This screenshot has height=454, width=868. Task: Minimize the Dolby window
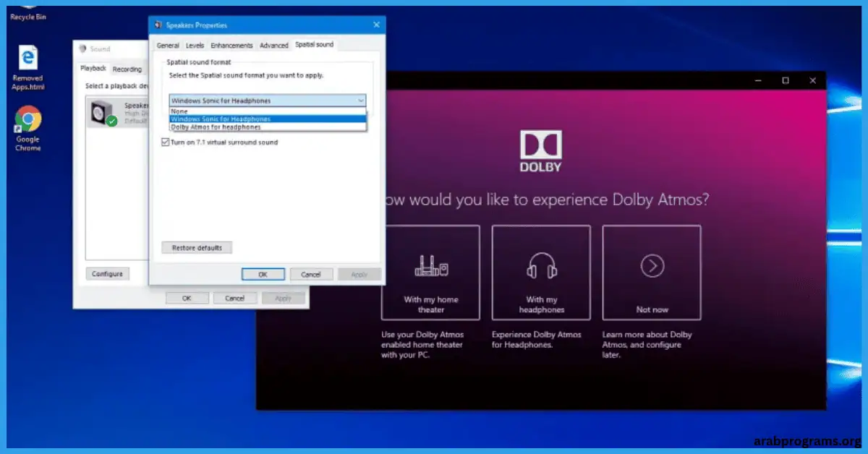point(757,80)
